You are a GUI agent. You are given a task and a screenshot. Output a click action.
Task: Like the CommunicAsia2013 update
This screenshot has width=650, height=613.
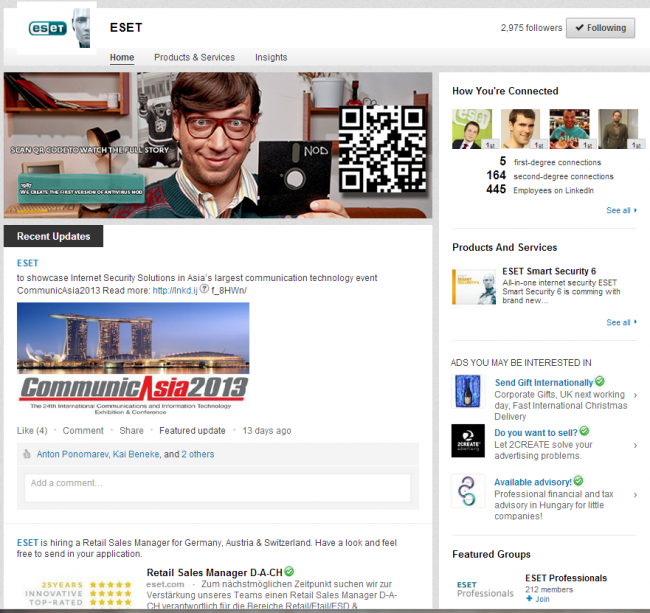pos(32,431)
